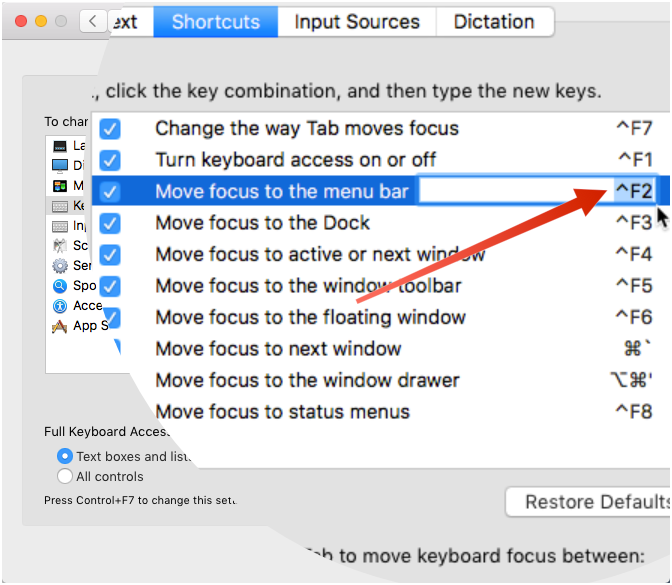
Task: Disable "Move focus to the Dock" checkbox
Action: (x=110, y=223)
